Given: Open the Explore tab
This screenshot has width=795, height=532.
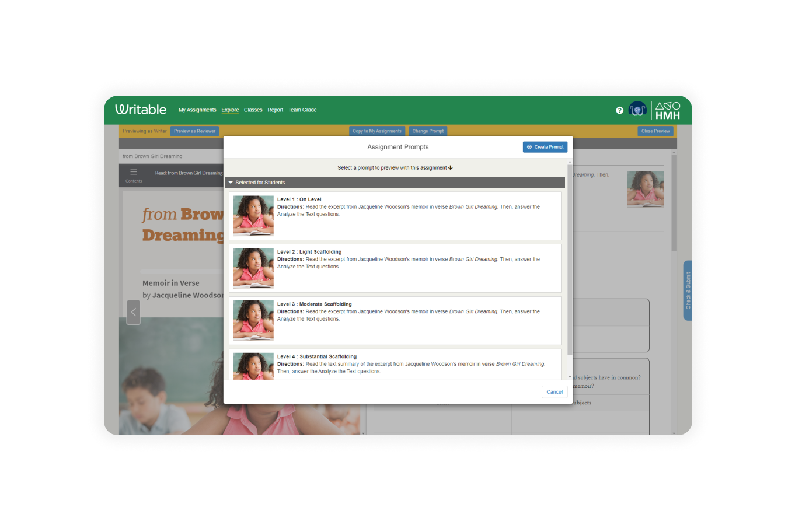Looking at the screenshot, I should [x=230, y=110].
